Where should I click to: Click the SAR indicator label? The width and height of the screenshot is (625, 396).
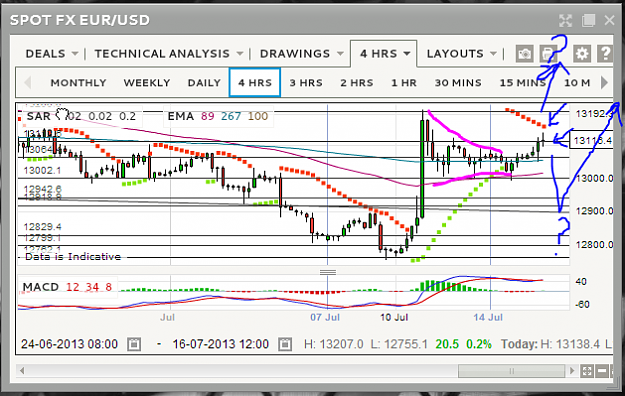point(38,116)
